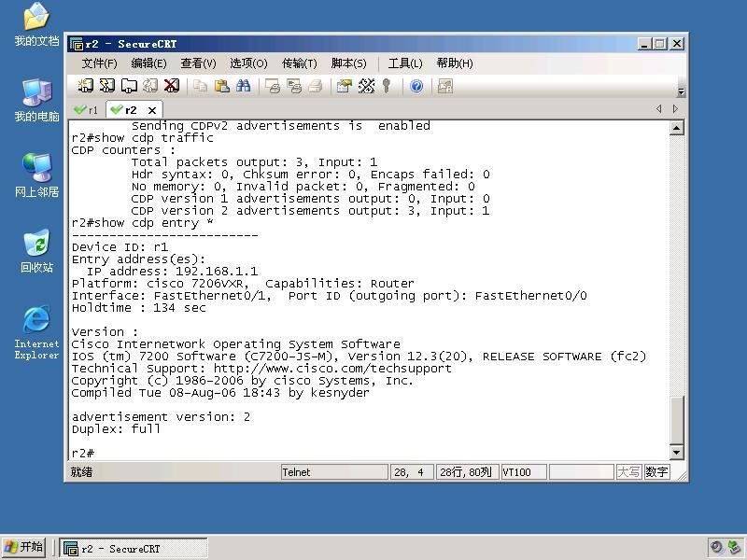Click the Quick Connect lightning icon
This screenshot has height=560, width=747.
[x=106, y=86]
